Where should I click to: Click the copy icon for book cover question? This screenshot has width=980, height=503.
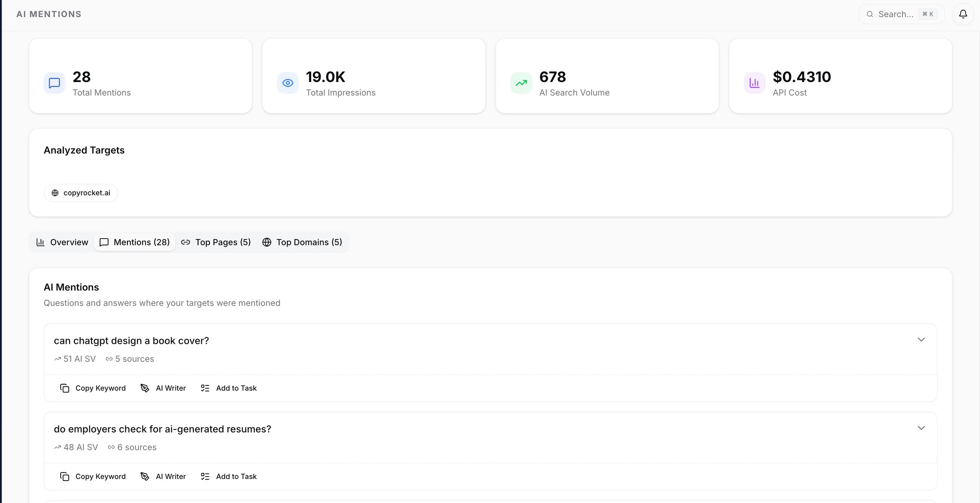tap(65, 388)
